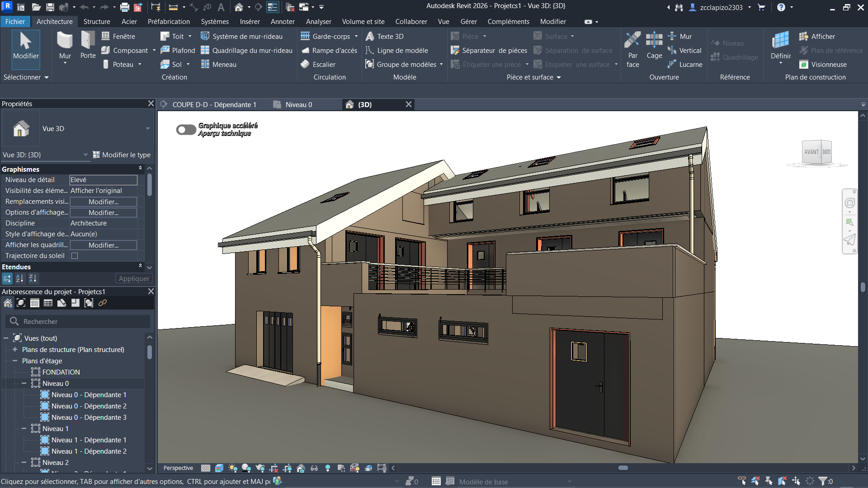Click the Modifier le type button
Image resolution: width=868 pixels, height=488 pixels.
tap(122, 155)
